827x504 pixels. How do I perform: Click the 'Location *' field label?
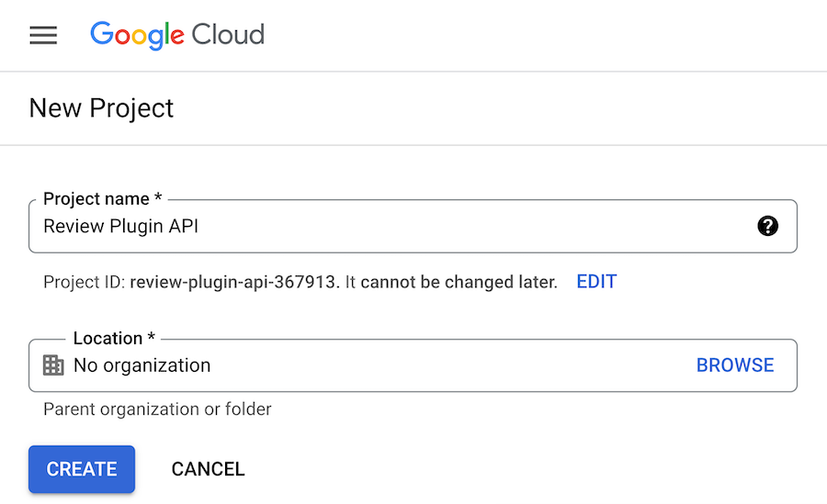tap(108, 339)
